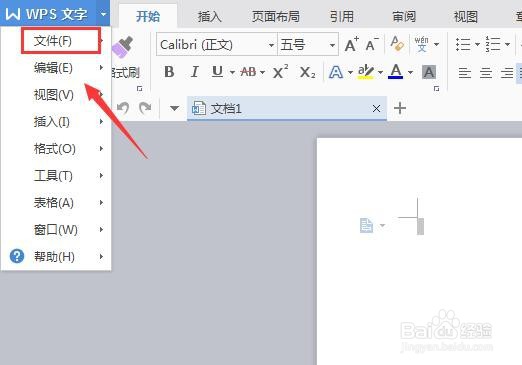Switch to the 审阅 ribbon tab

pos(404,16)
